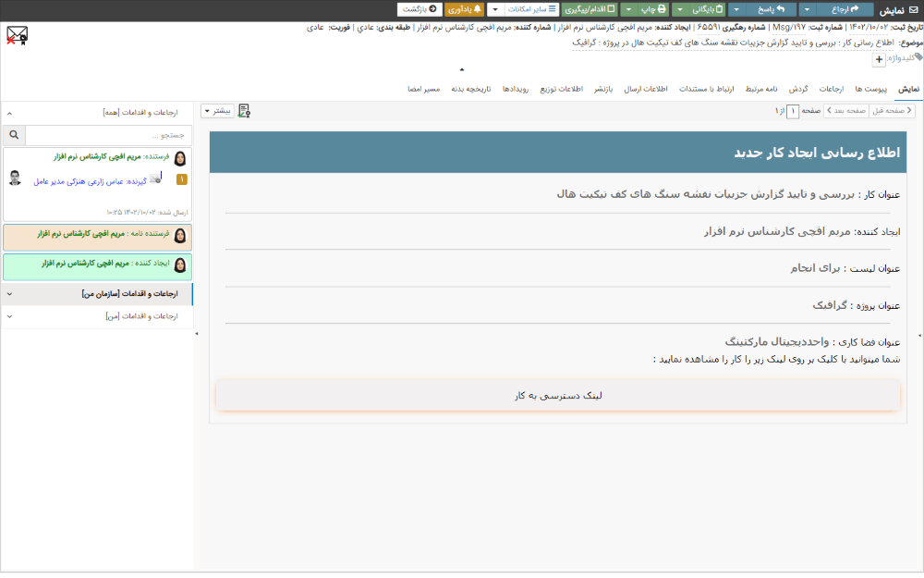Click عباس زارعی's profile photo

pyautogui.click(x=15, y=176)
